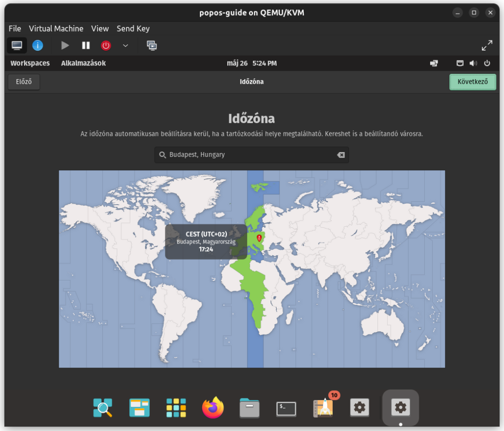Click the Run virtual machine play button
The width and height of the screenshot is (504, 431).
[x=65, y=45]
